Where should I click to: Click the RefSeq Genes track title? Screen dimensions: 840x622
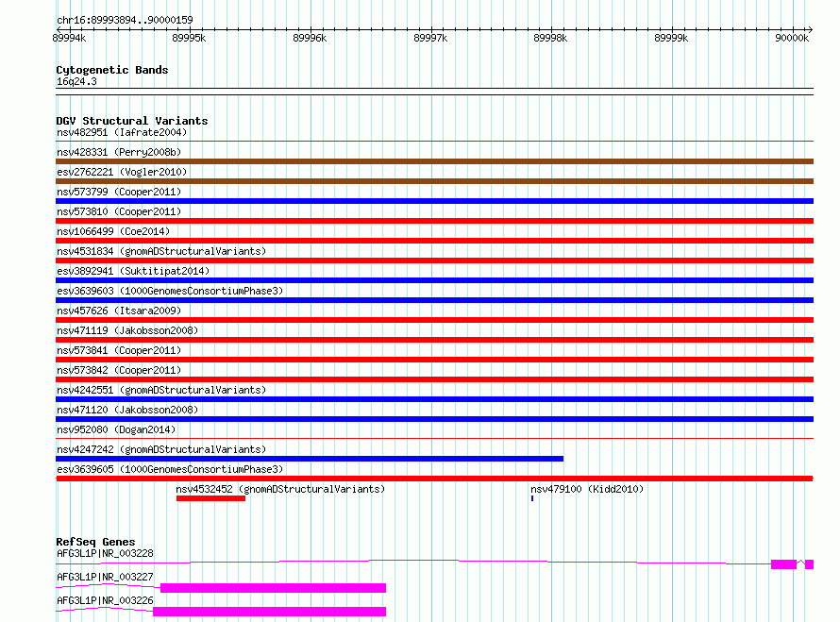click(95, 542)
